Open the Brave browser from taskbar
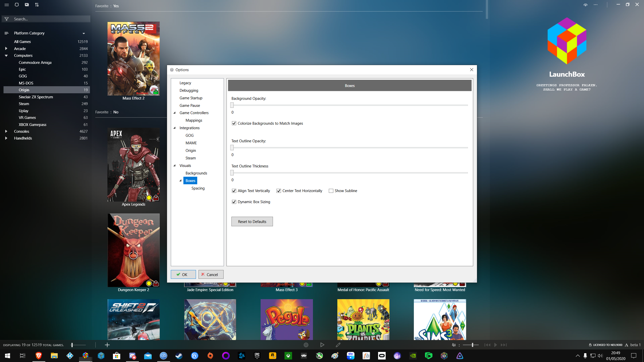The height and width of the screenshot is (362, 644). pyautogui.click(x=38, y=355)
